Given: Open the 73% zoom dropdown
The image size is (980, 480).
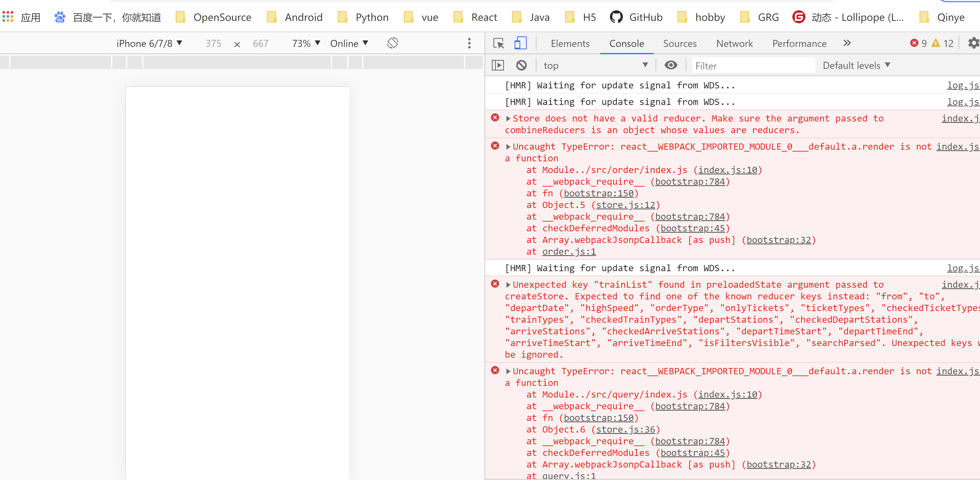Looking at the screenshot, I should point(306,43).
